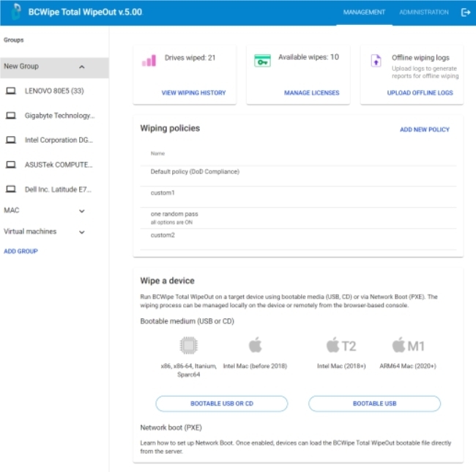Click the Add New Policy link
Screen dimensions: 476x472
(425, 130)
